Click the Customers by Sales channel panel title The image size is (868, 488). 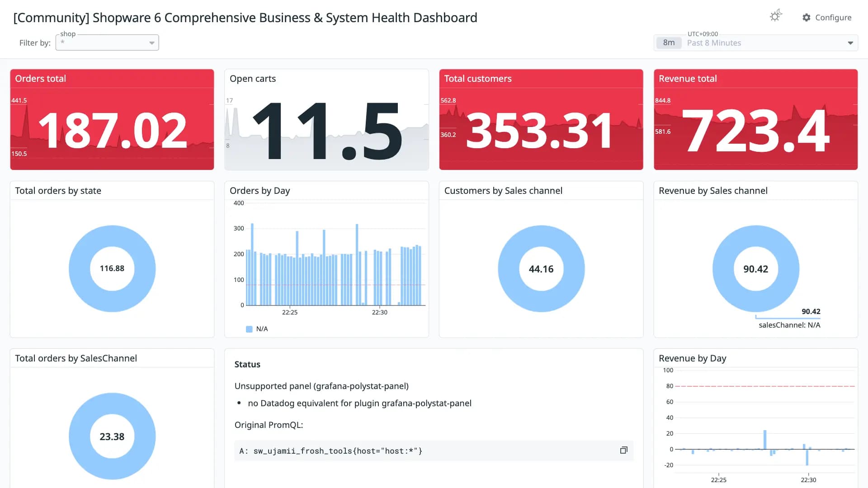click(503, 191)
